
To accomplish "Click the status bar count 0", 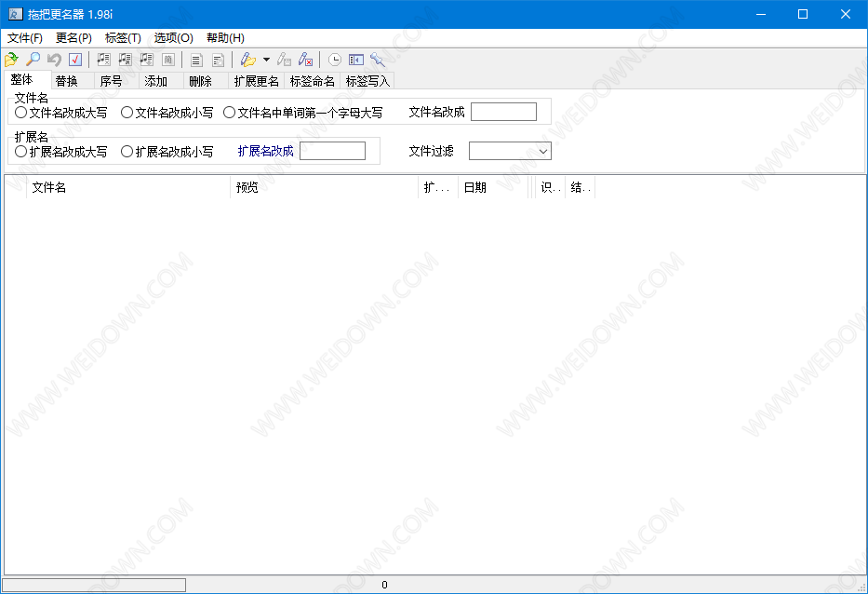I will click(x=385, y=585).
